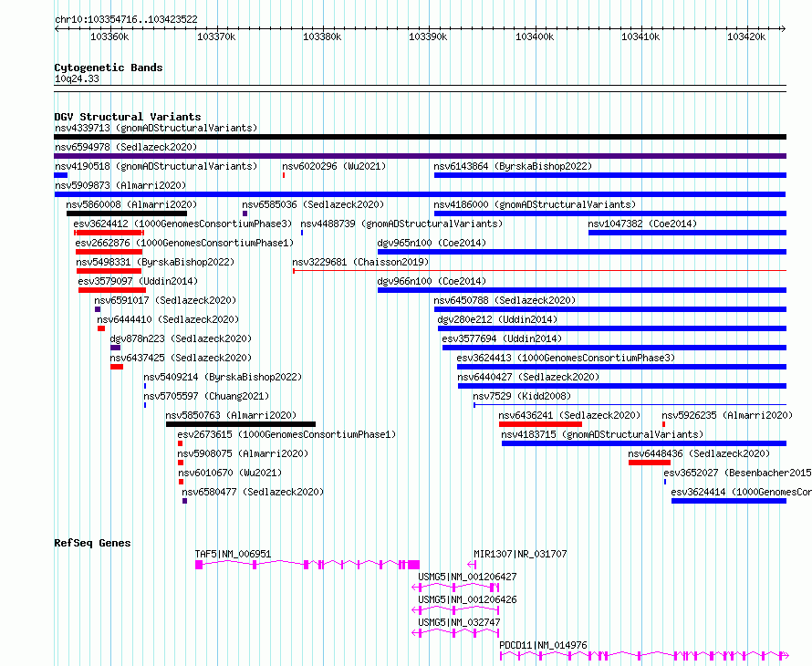812x666 pixels.
Task: Click the black bar under nsv5860008
Action: 126,213
